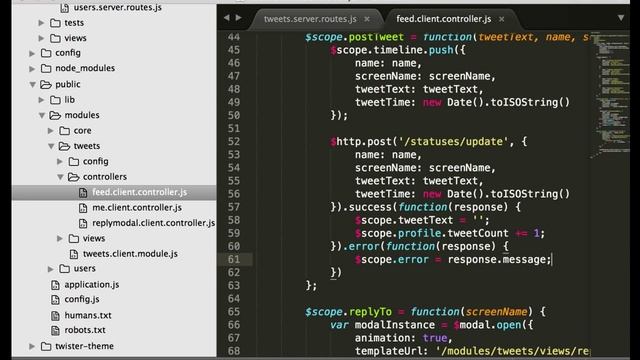Viewport: 640px width, 360px height.
Task: Click the node_modules folder icon
Action: (x=46, y=69)
